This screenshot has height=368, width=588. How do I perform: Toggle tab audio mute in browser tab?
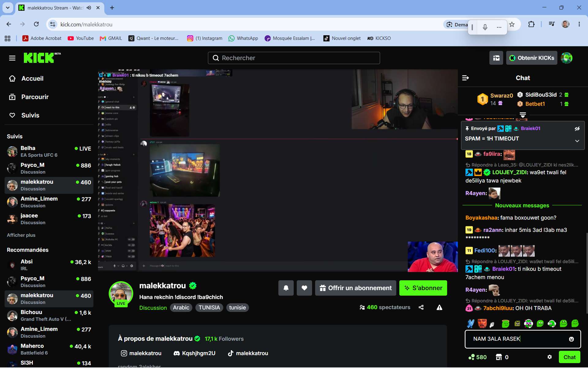[x=89, y=8]
